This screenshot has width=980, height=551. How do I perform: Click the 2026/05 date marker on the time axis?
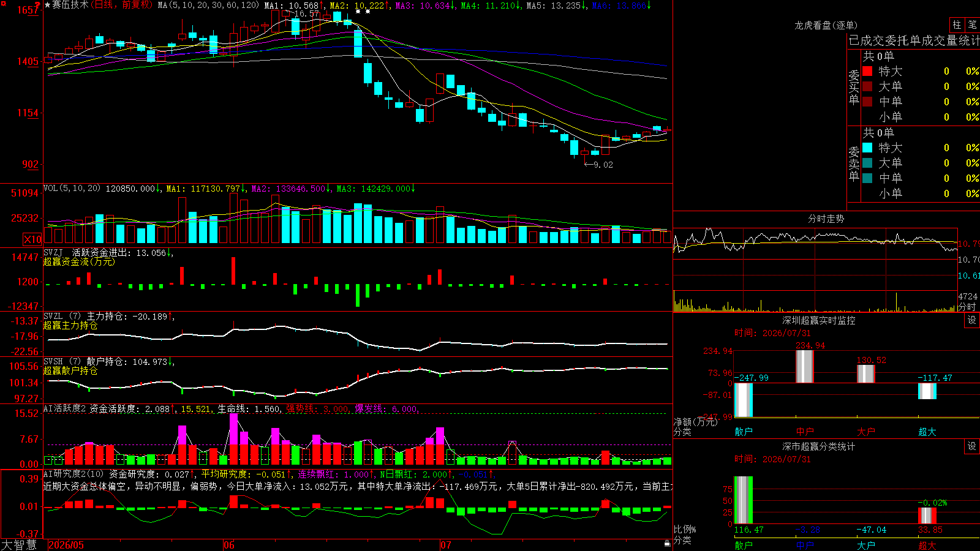66,545
